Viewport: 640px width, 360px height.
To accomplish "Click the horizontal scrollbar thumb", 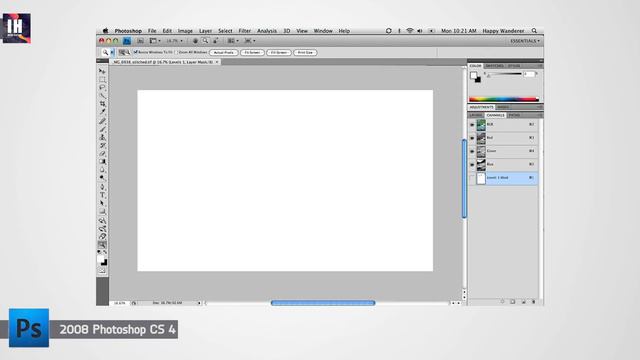I will [x=323, y=303].
